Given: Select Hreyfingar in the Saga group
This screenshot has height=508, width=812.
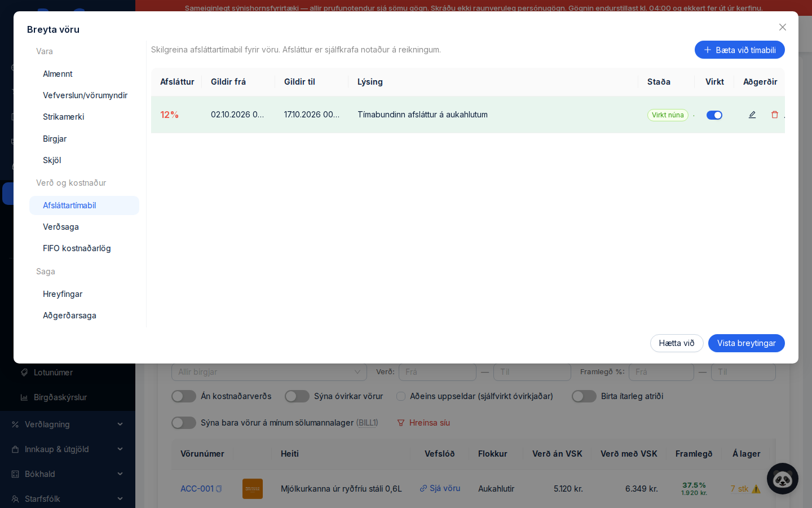Looking at the screenshot, I should (x=84, y=294).
